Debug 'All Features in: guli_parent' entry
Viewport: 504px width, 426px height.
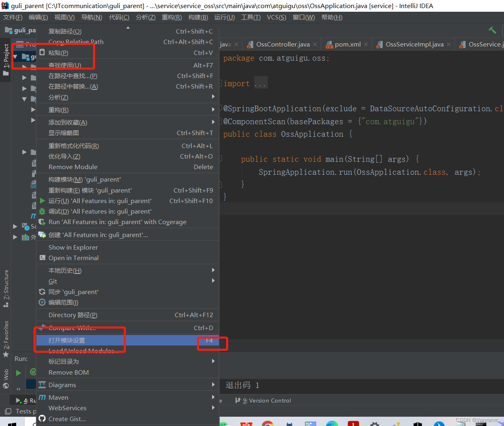pyautogui.click(x=127, y=211)
